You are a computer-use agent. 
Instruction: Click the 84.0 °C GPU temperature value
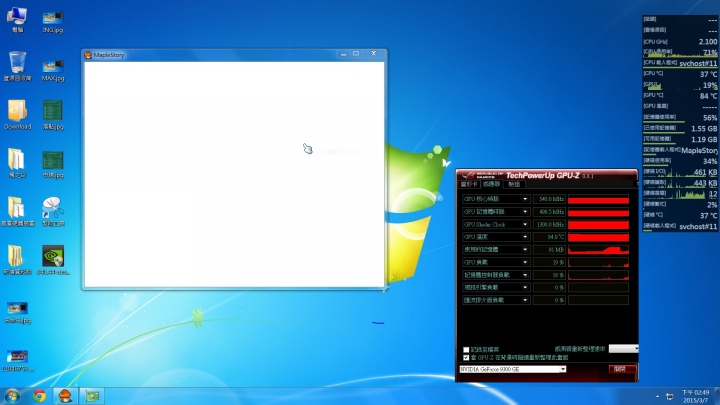point(549,237)
